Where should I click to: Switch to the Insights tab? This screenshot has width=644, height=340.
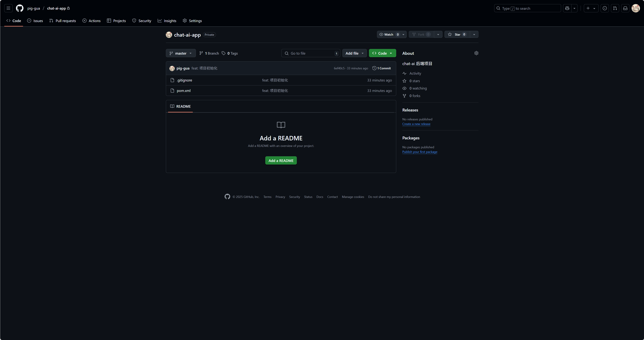[x=167, y=21]
